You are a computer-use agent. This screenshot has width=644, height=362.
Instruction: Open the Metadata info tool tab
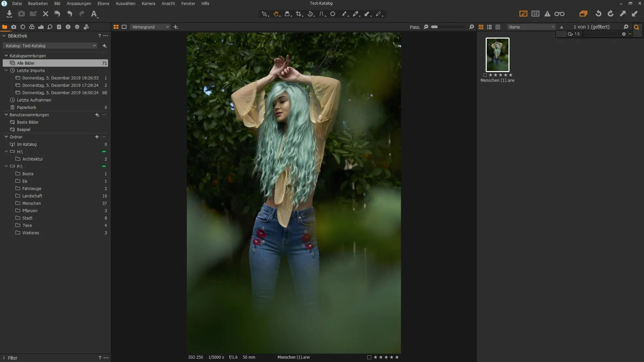(x=68, y=27)
